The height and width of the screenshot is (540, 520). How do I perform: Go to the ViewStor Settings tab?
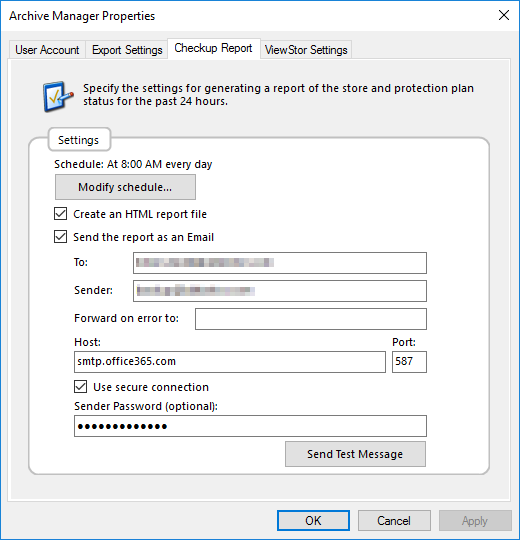click(x=306, y=50)
